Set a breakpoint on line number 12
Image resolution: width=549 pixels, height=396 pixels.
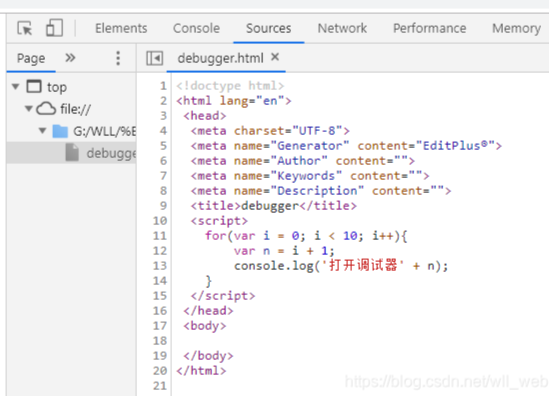(x=160, y=251)
